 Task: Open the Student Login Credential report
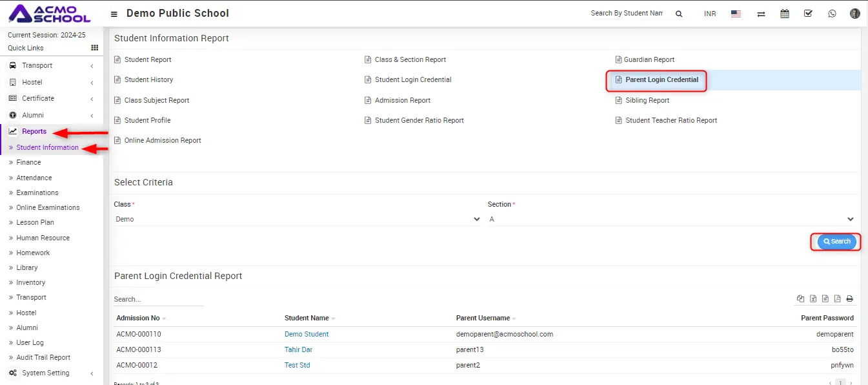coord(412,79)
